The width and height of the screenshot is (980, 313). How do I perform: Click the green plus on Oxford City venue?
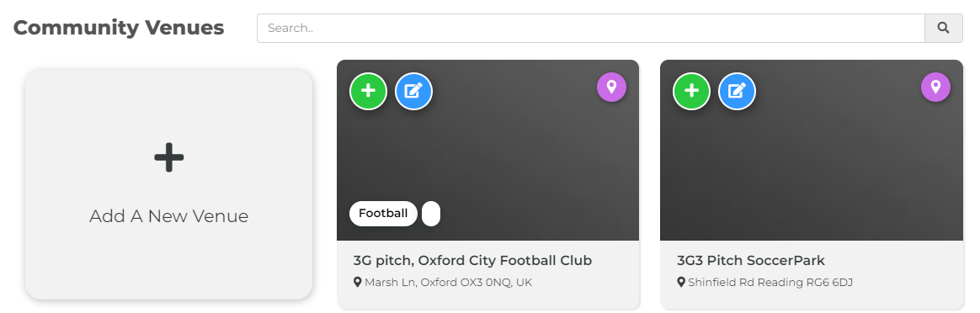point(368,91)
